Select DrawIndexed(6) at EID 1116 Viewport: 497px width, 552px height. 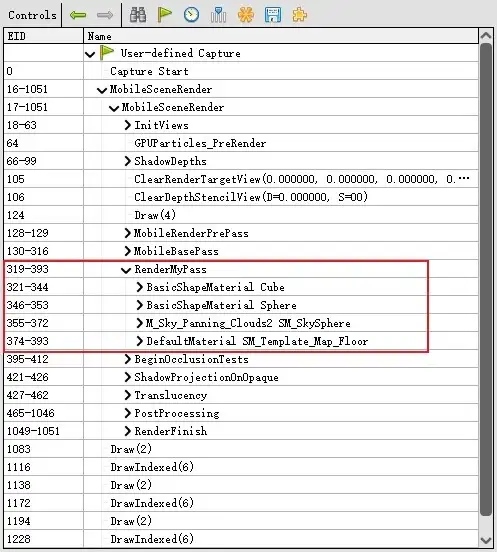152,467
